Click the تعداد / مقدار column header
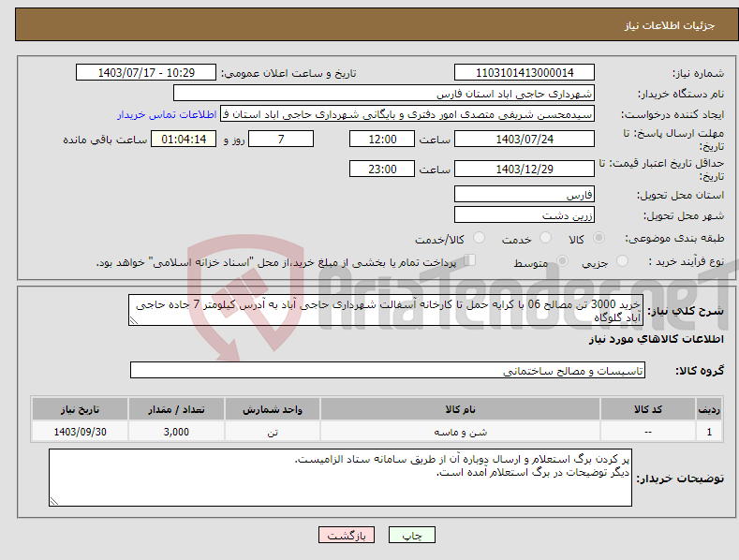Image resolution: width=739 pixels, height=560 pixels. tap(176, 409)
